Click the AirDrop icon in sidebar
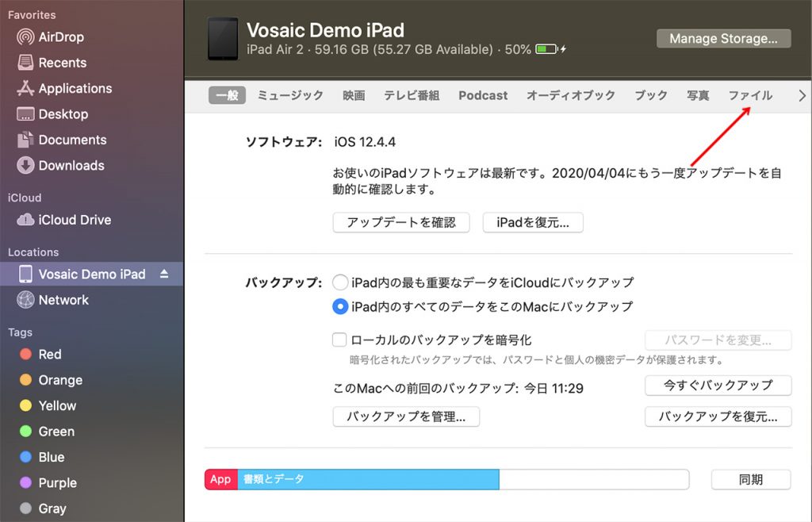Screen dimensions: 812x522 click(x=25, y=37)
